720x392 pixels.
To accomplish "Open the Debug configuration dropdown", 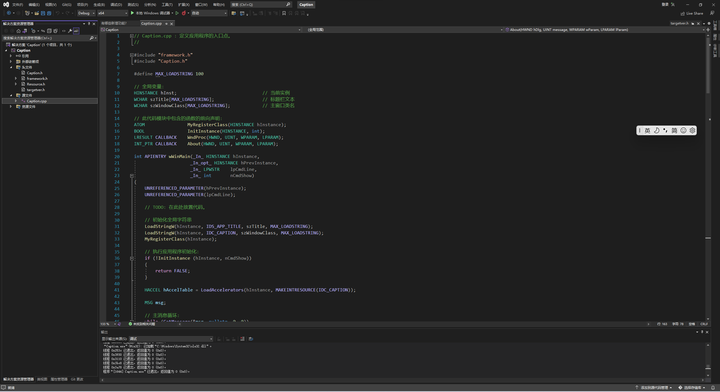I will [86, 13].
